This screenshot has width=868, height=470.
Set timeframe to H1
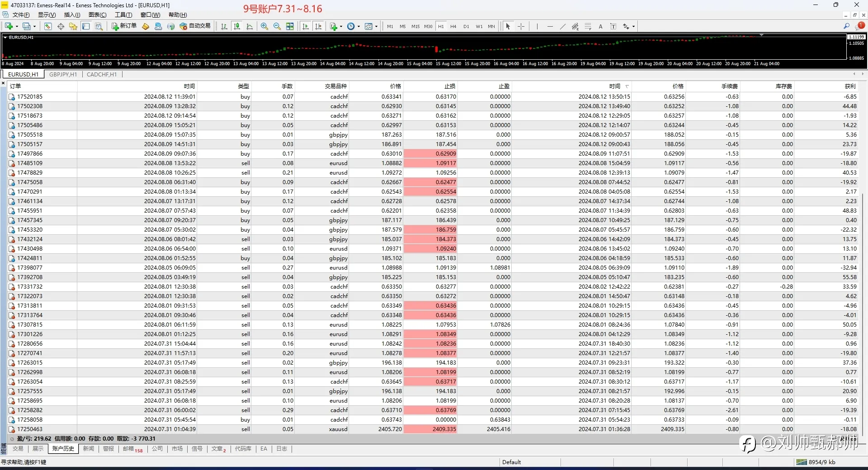pyautogui.click(x=441, y=26)
